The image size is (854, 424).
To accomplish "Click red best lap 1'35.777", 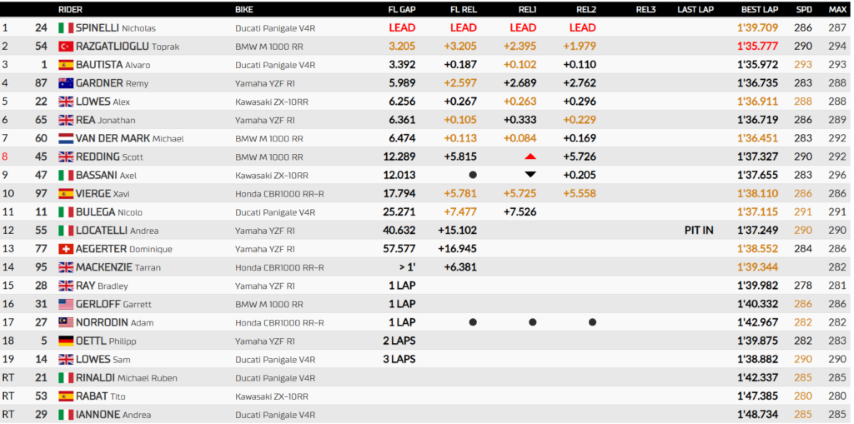I will tap(758, 46).
